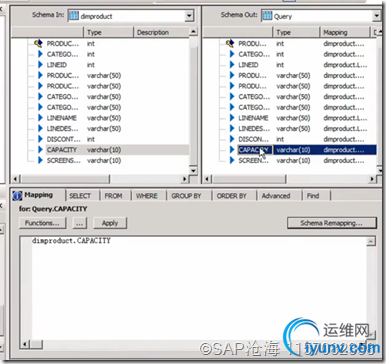Screen dimensions: 386x364
Task: Click the Apply button
Action: coord(110,223)
